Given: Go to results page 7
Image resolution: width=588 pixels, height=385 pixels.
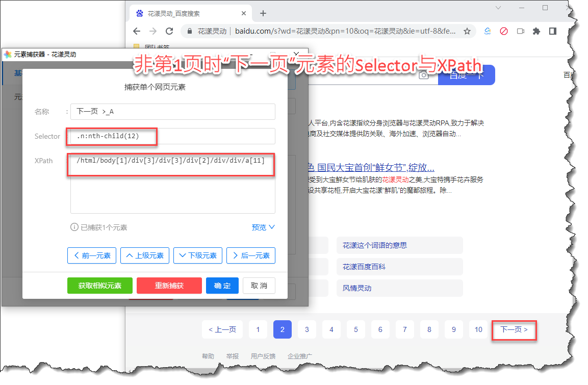Looking at the screenshot, I should (x=405, y=329).
